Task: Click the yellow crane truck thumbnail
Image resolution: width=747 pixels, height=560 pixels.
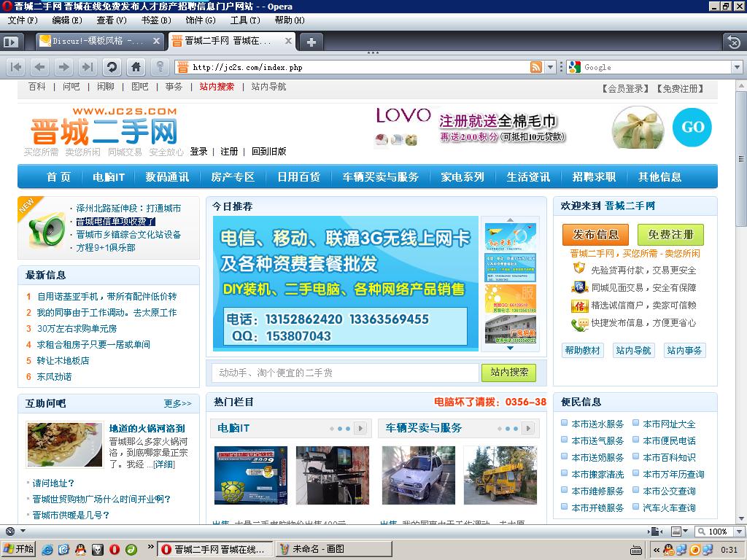Action: pyautogui.click(x=500, y=475)
